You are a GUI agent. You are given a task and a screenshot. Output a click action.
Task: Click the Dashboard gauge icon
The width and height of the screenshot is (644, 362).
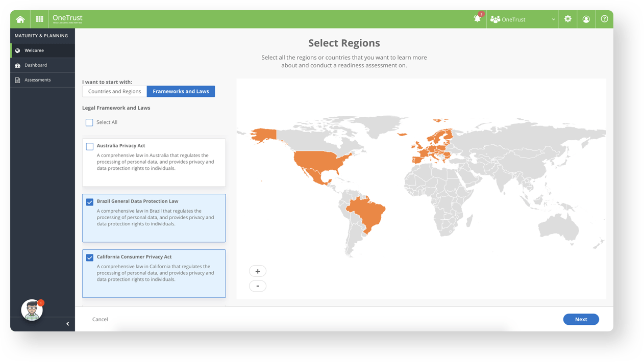pyautogui.click(x=18, y=65)
